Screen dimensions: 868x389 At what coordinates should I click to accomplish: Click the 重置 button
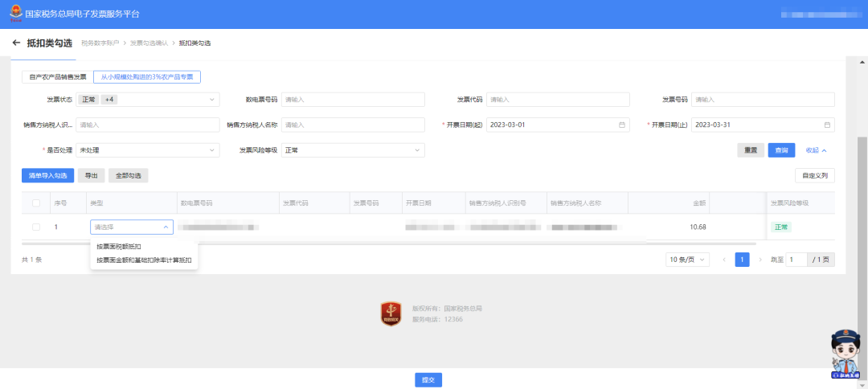coord(751,150)
